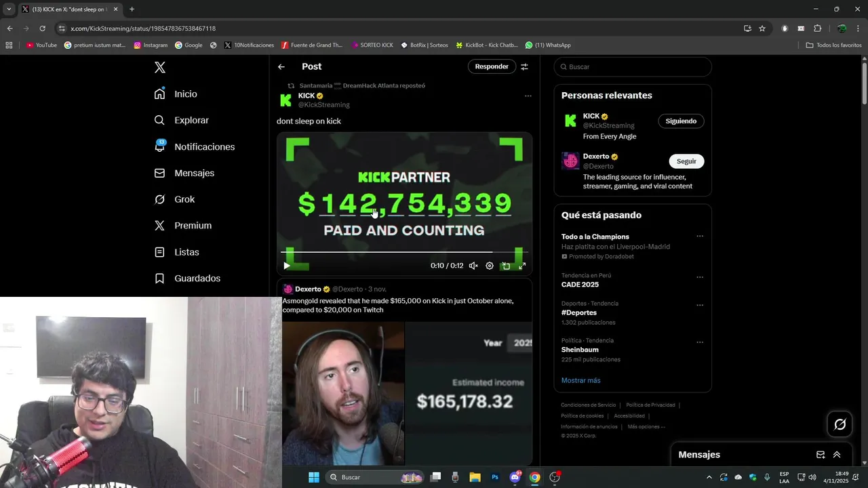Open the more options menu on KICK's post
Viewport: 868px width, 488px height.
pos(528,96)
